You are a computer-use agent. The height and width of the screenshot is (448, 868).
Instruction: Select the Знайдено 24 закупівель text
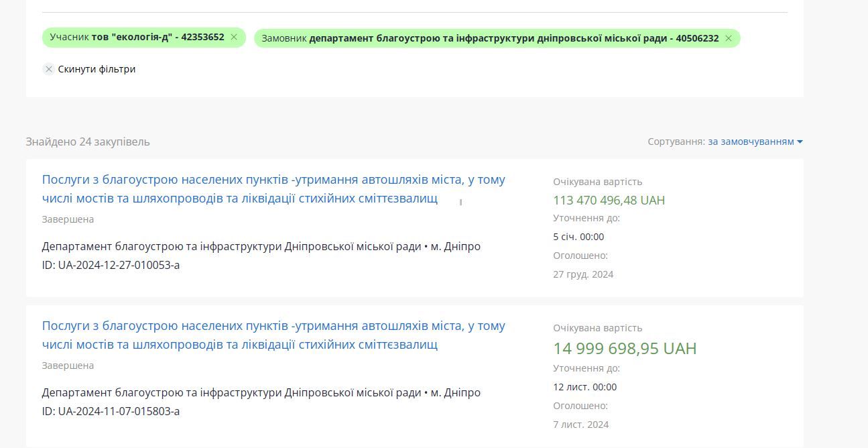coord(87,142)
